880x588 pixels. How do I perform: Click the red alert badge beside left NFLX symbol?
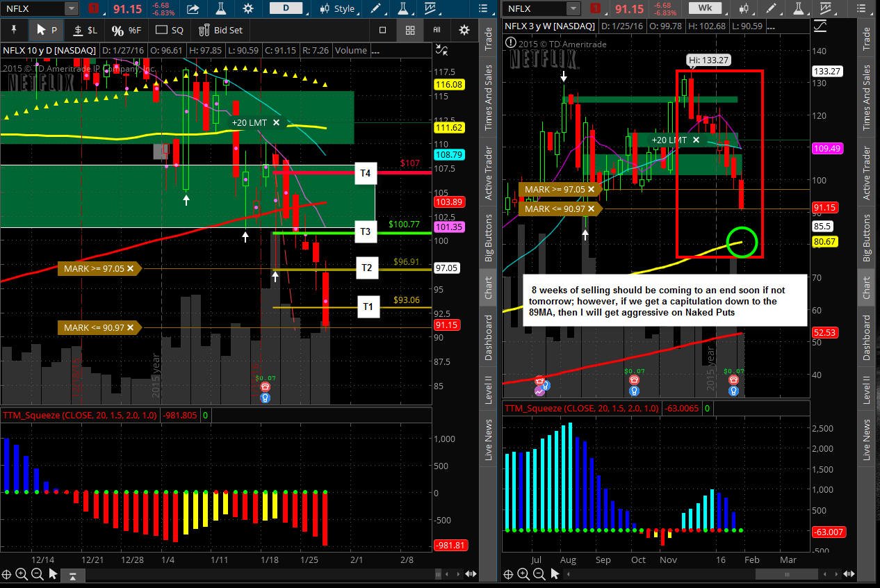point(95,9)
